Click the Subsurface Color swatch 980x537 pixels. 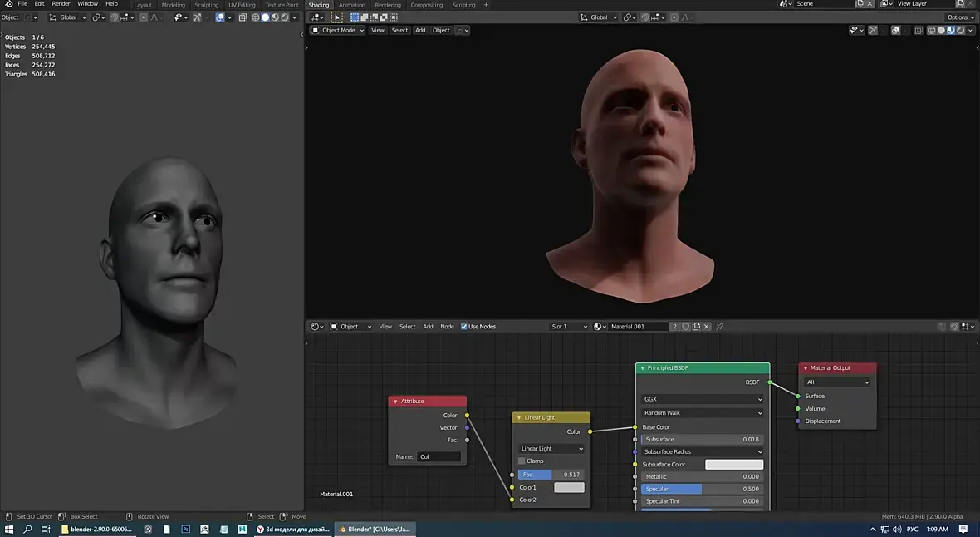click(733, 465)
